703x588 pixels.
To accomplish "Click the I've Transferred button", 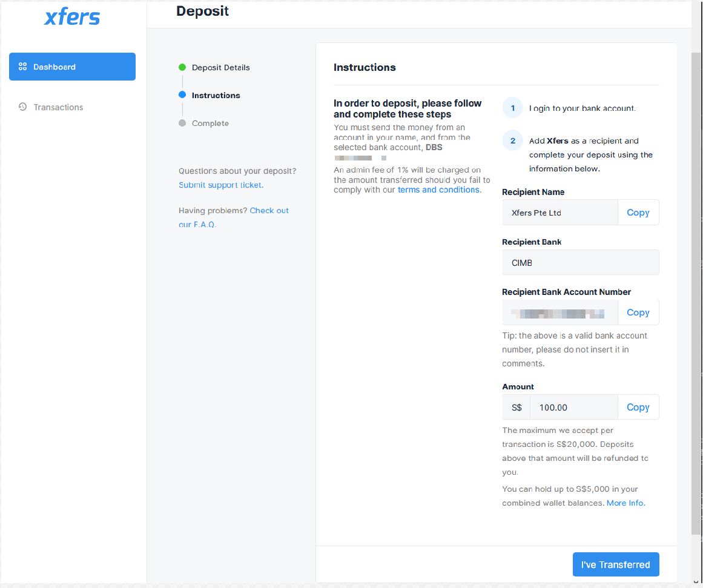I will pos(616,564).
